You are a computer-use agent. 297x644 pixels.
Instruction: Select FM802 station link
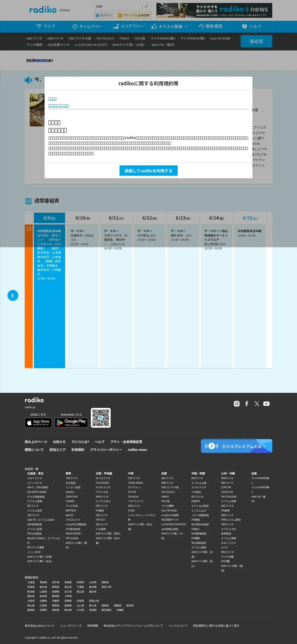pyautogui.click(x=124, y=39)
